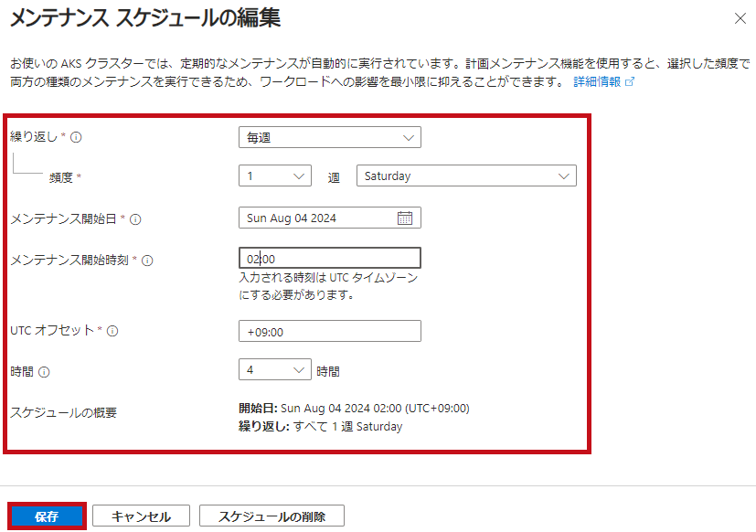Image resolution: width=756 pixels, height=532 pixels.
Task: Click info icon beside メンテナンス開始時刻 label
Action: click(x=147, y=261)
